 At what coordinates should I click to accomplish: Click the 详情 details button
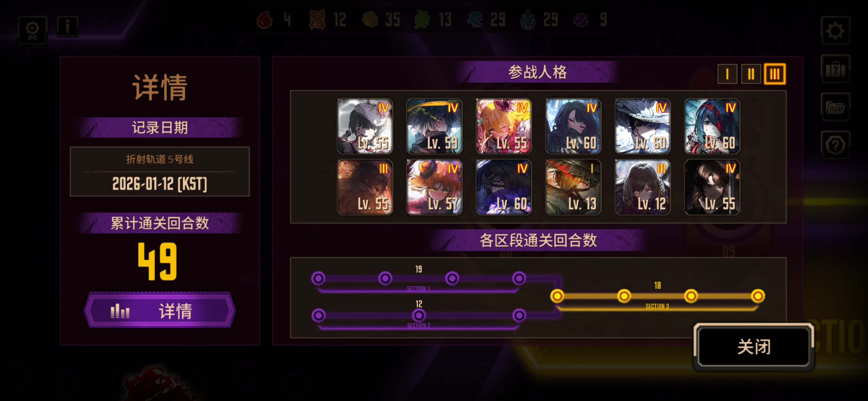(x=160, y=310)
